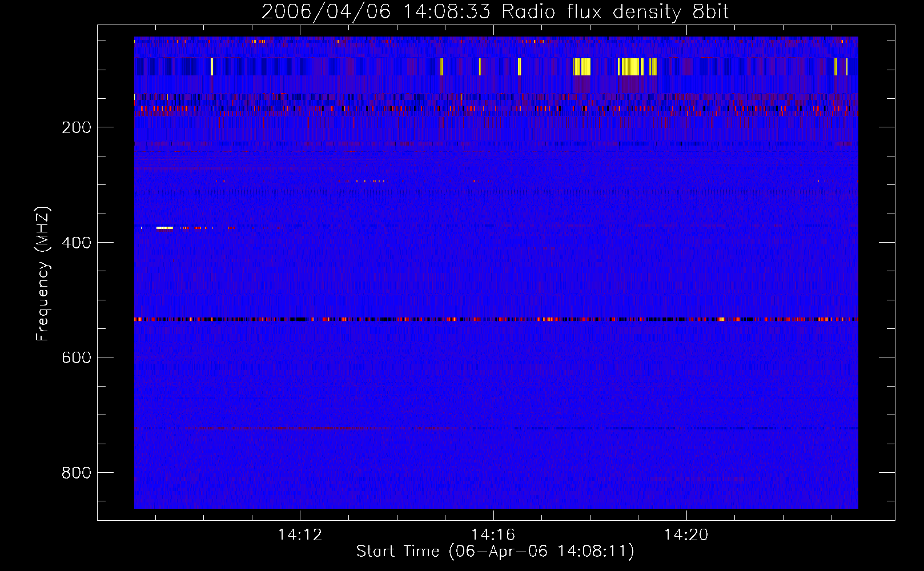Image resolution: width=924 pixels, height=571 pixels.
Task: Click the 14:12 time tick label
Action: click(300, 535)
